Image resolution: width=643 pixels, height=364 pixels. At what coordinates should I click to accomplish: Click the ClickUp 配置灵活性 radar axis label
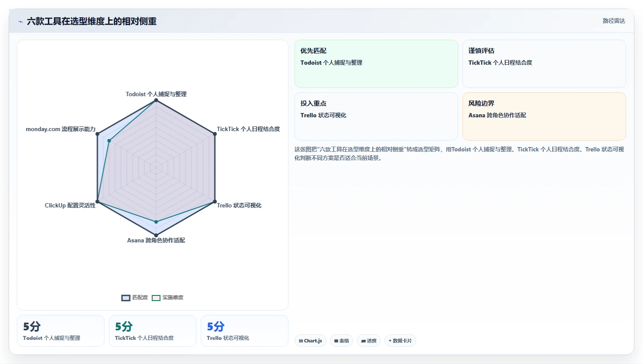click(x=70, y=205)
